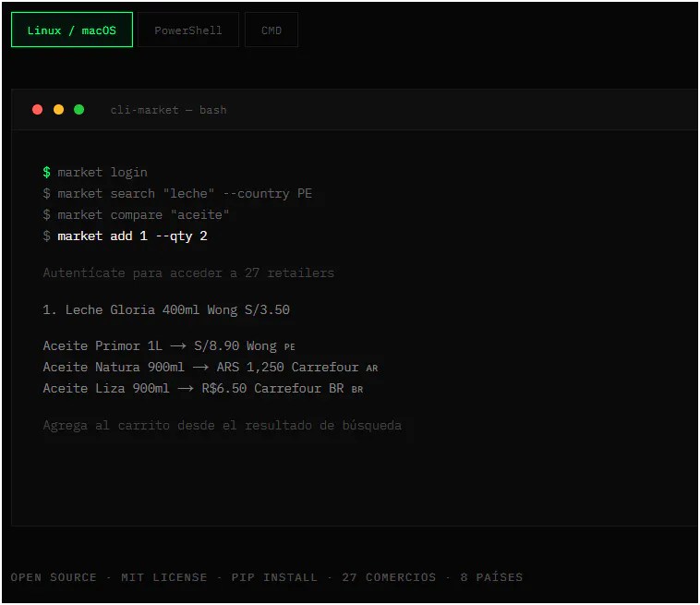Click the red close dot in terminal
The width and height of the screenshot is (700, 605).
(38, 109)
